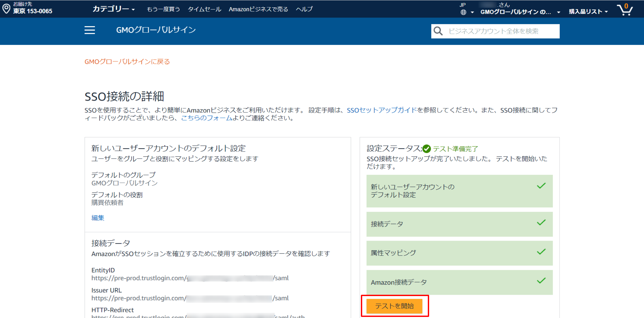Click the green check status icon

[427, 149]
